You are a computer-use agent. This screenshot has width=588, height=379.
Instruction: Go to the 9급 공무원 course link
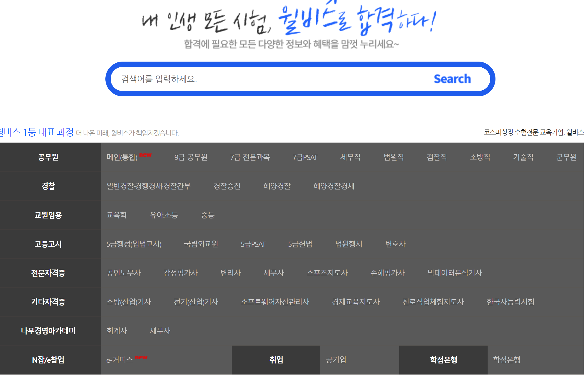click(x=191, y=157)
